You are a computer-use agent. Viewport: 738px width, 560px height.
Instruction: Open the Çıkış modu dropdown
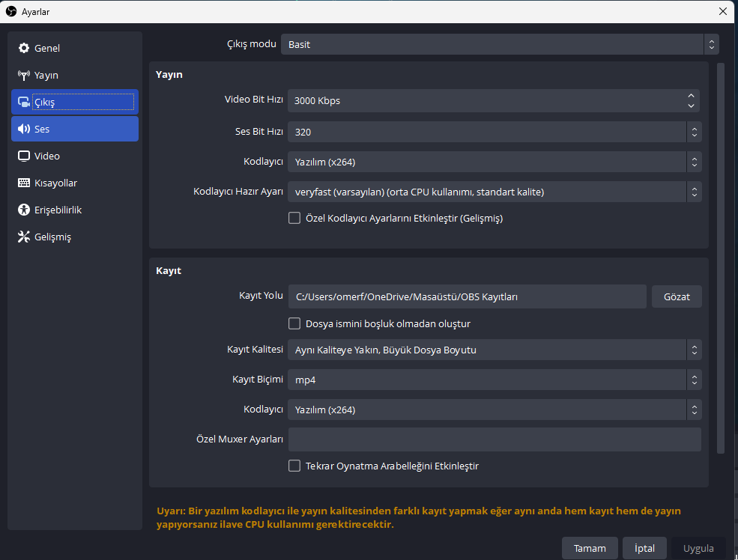coord(500,44)
